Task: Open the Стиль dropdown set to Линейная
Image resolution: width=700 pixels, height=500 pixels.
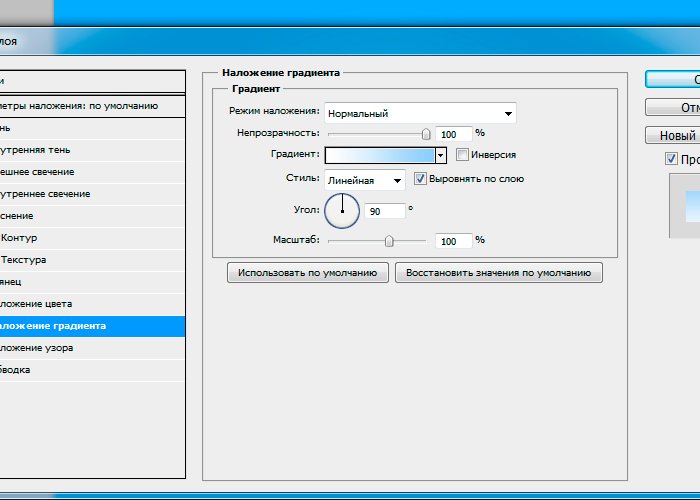Action: point(365,180)
